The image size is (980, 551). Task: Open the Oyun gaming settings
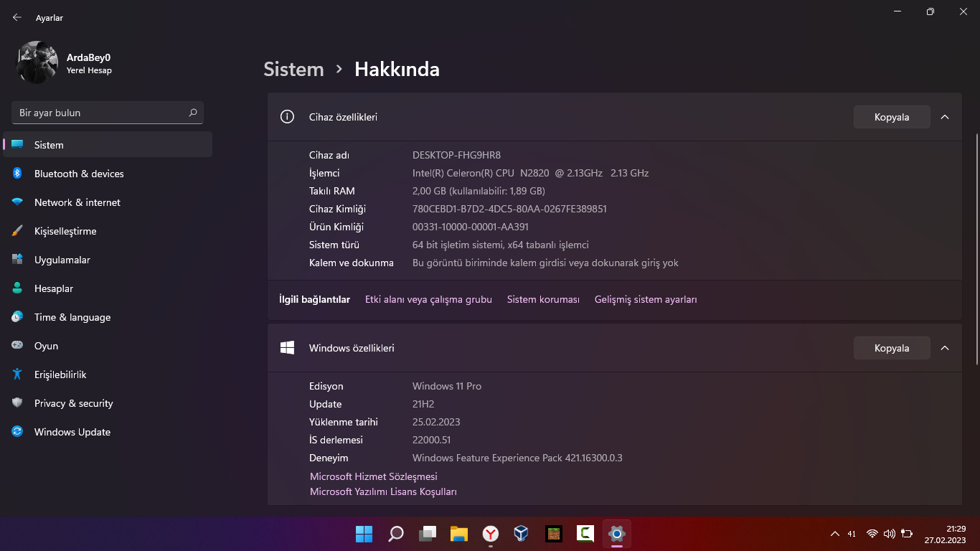click(x=108, y=346)
